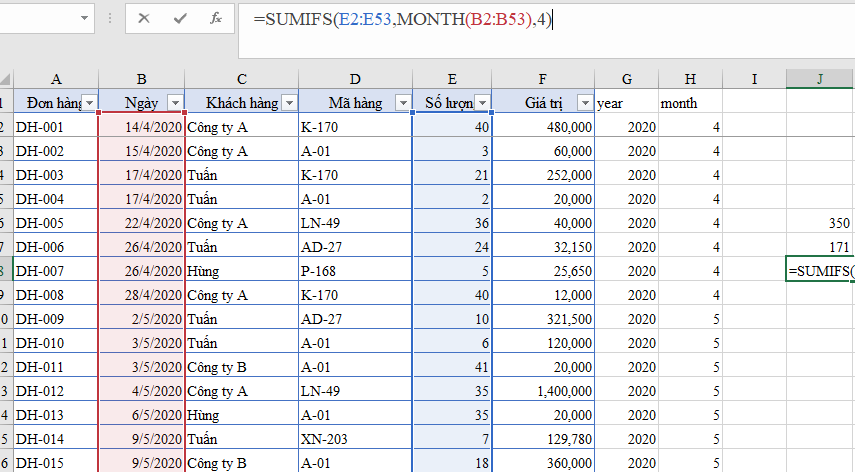Open the Ngày column filter dropdown
The height and width of the screenshot is (472, 855).
coord(175,103)
